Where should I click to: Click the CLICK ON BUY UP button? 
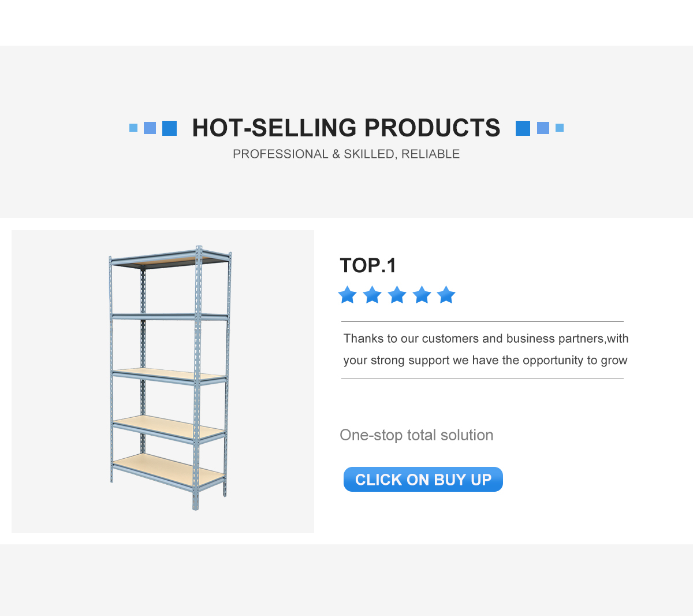(x=423, y=479)
